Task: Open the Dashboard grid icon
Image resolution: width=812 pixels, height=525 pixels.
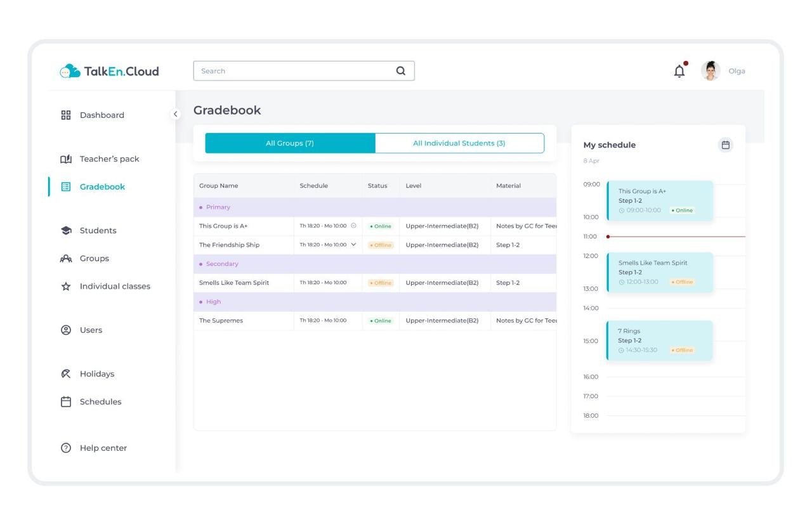Action: point(66,115)
